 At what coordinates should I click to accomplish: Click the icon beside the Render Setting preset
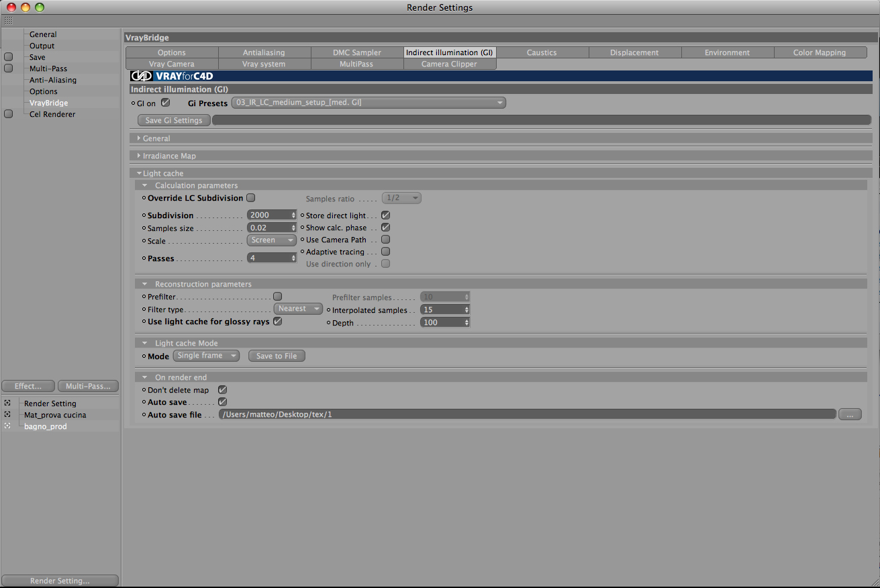pos(7,403)
